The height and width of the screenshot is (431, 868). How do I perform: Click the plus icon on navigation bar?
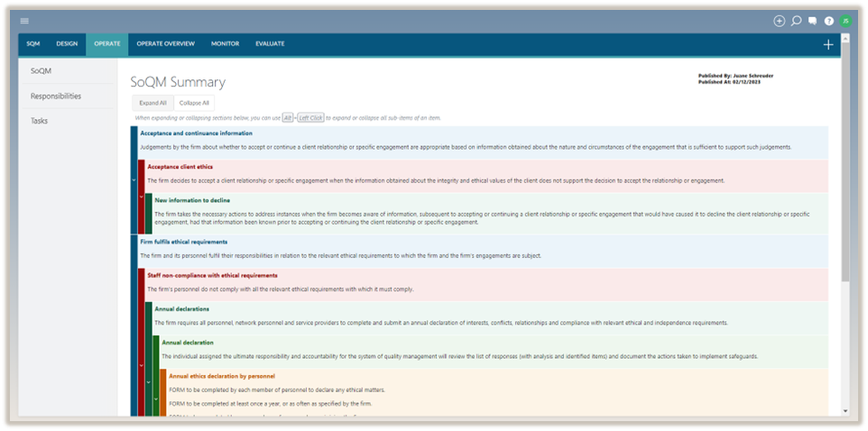[x=828, y=44]
